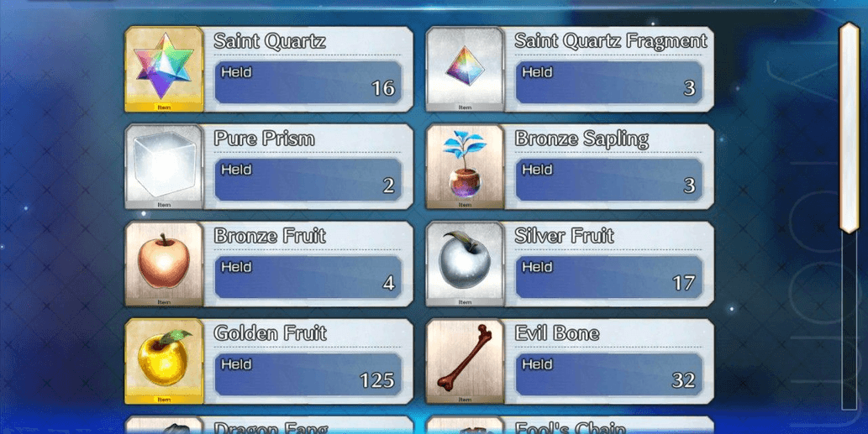Click the empty scrollbar track below thumb

click(x=850, y=322)
